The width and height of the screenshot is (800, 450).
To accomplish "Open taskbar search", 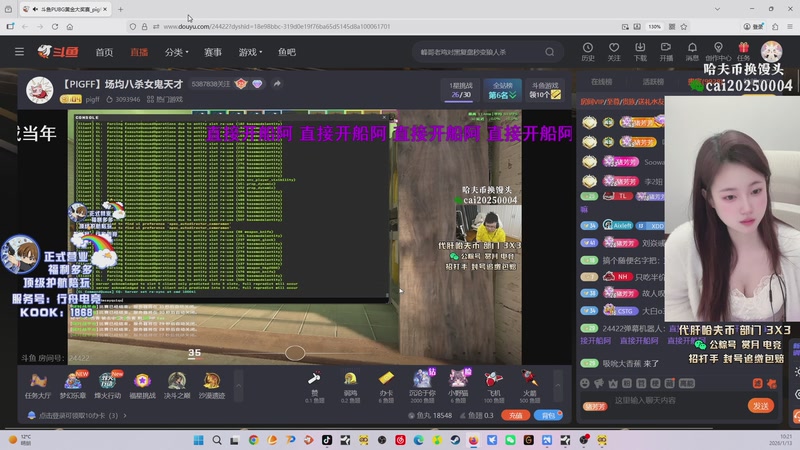I will tap(217, 440).
